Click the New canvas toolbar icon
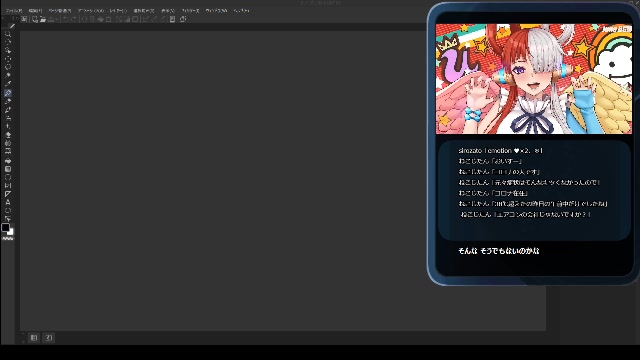Viewport: 640px width, 360px height. (35, 19)
